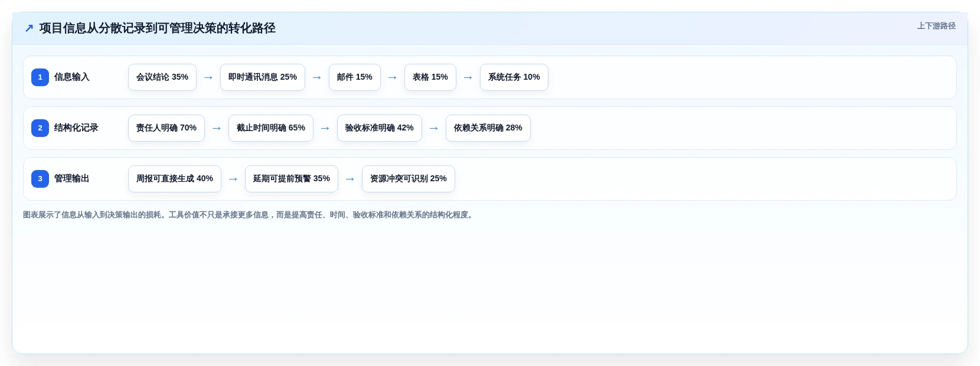Select step badge 2 for 结构化记录
The width and height of the screenshot is (980, 366).
(40, 128)
